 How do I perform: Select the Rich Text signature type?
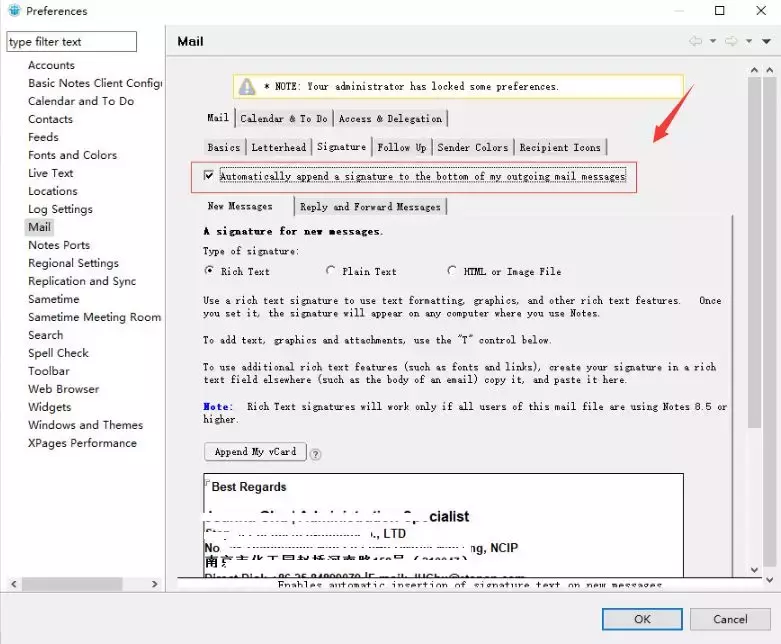(209, 270)
